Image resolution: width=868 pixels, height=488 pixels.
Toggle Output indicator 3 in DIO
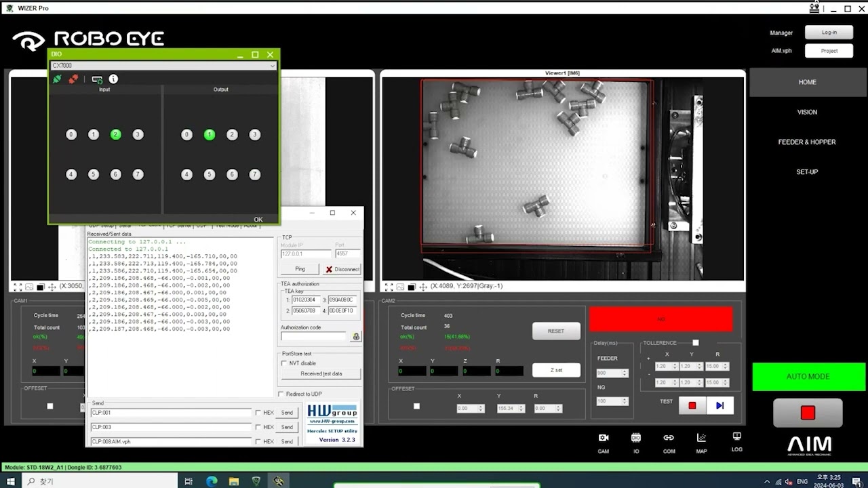[255, 135]
